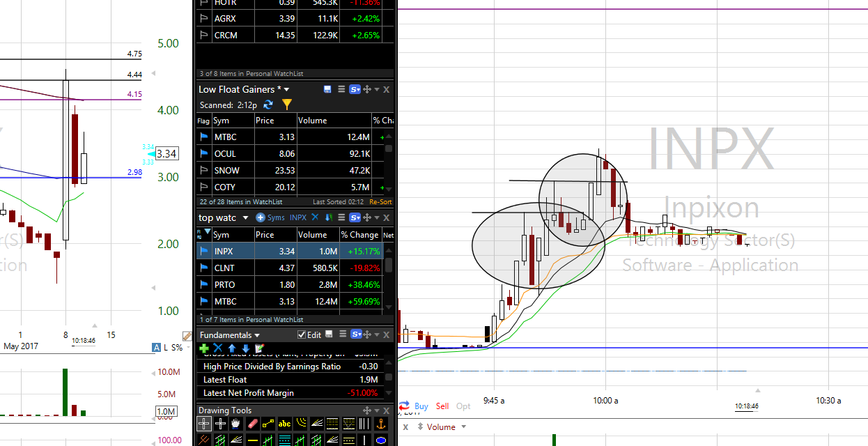Click the Re-Sort link
Viewport: 868px width, 446px height.
click(380, 201)
